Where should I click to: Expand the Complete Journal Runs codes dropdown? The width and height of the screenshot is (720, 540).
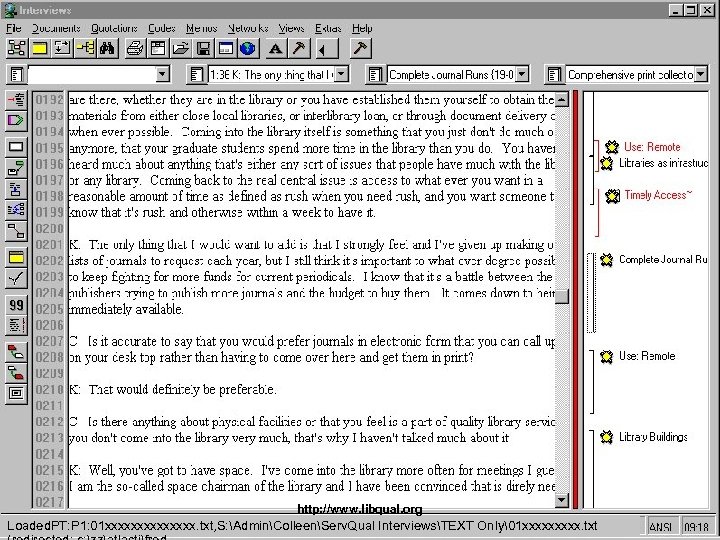522,74
